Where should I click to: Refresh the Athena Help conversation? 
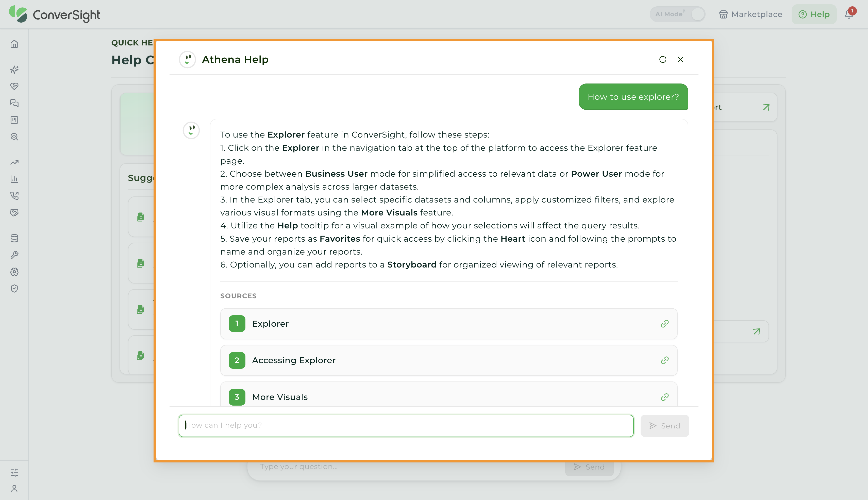[x=663, y=59]
